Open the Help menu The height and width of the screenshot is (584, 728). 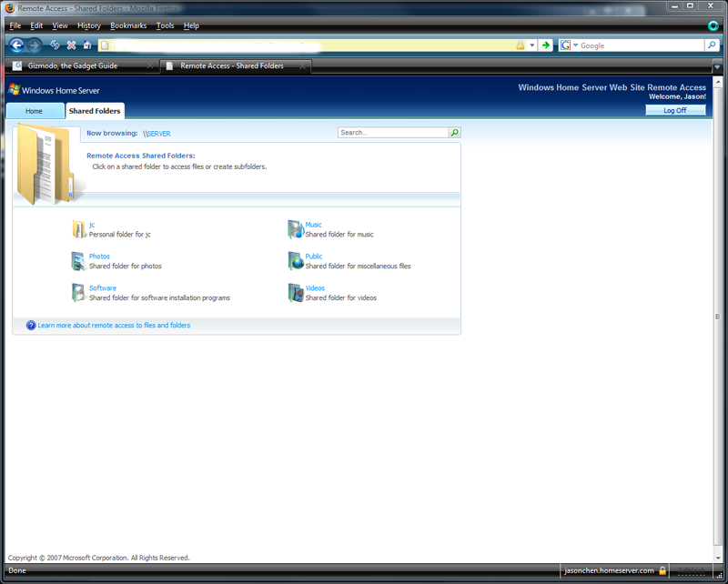[191, 25]
